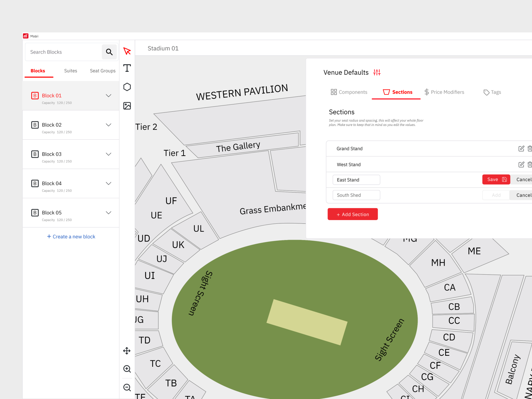Zoom in using the magnifier plus icon

click(127, 369)
